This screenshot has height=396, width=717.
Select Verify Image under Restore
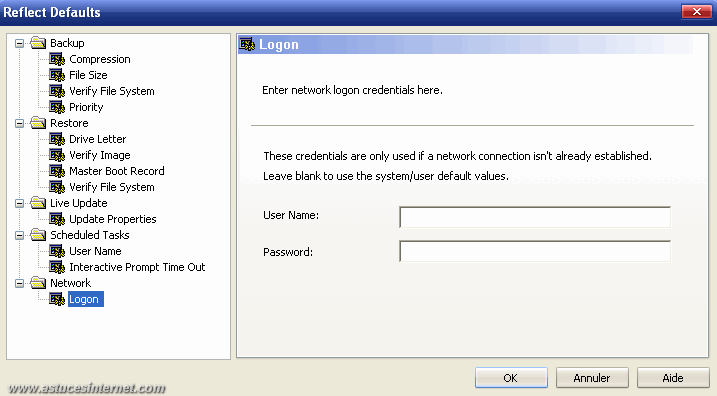point(100,155)
